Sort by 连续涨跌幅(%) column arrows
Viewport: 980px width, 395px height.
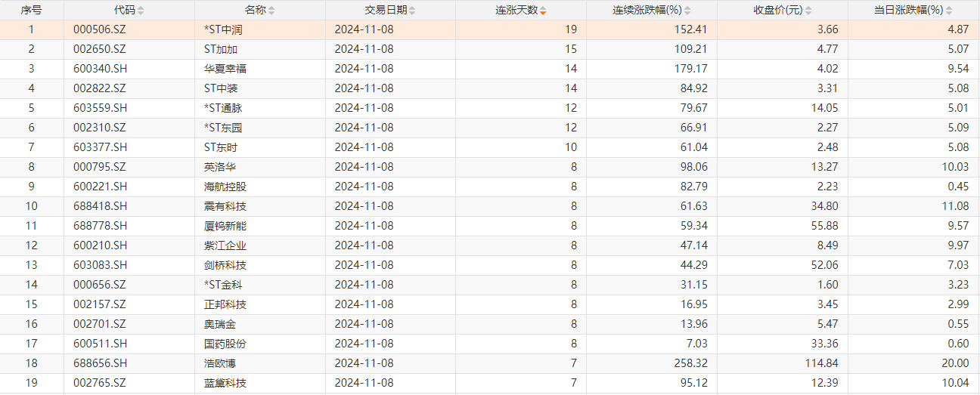tap(687, 11)
